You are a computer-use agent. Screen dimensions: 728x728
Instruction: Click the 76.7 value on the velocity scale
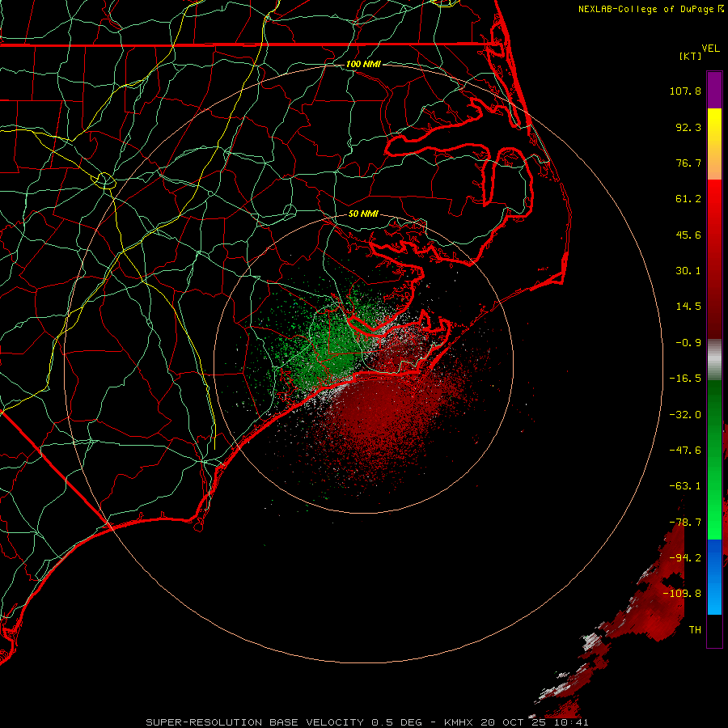(688, 163)
